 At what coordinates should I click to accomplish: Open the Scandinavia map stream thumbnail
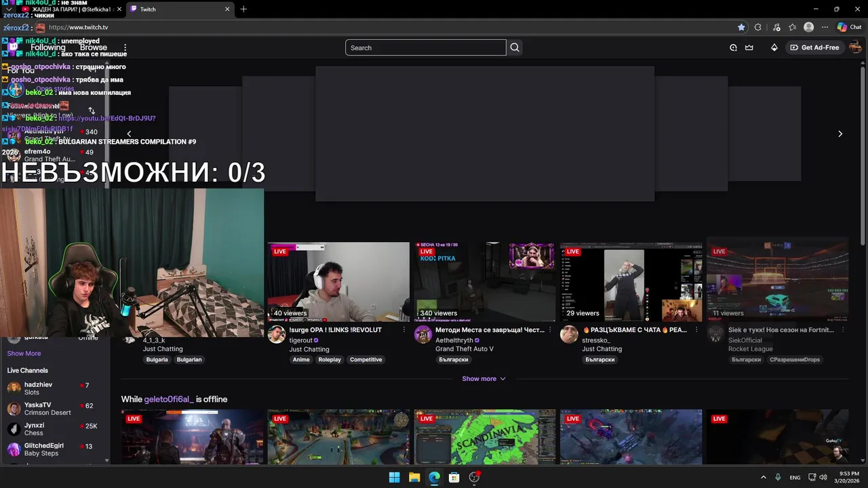(485, 436)
